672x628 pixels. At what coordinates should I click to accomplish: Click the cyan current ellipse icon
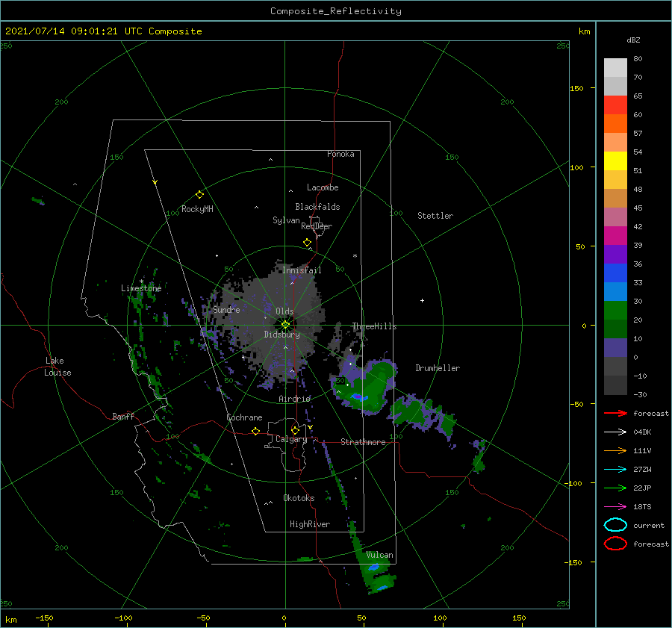point(615,525)
